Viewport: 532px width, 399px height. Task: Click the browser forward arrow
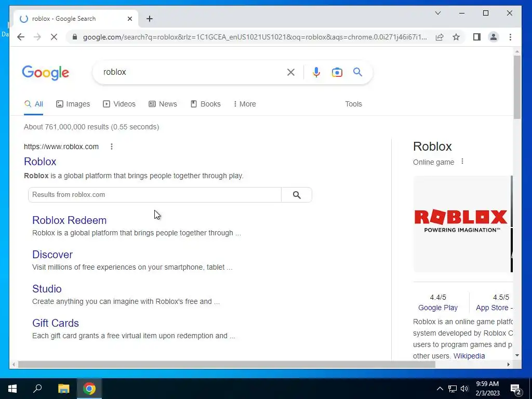tap(37, 37)
